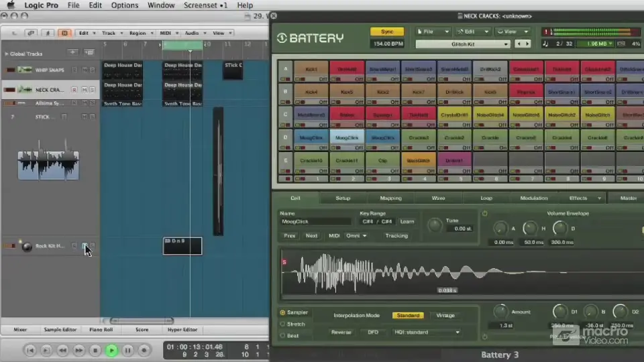Click the DFD button
Viewport: 644px width, 362px height.
coord(373,332)
